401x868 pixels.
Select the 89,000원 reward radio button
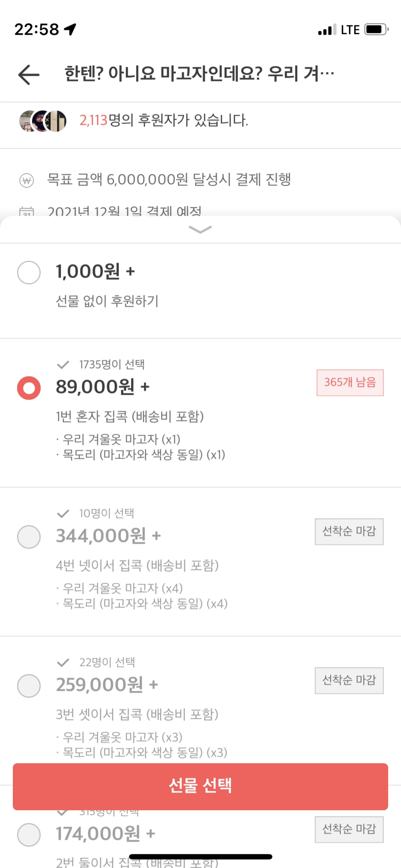[29, 388]
